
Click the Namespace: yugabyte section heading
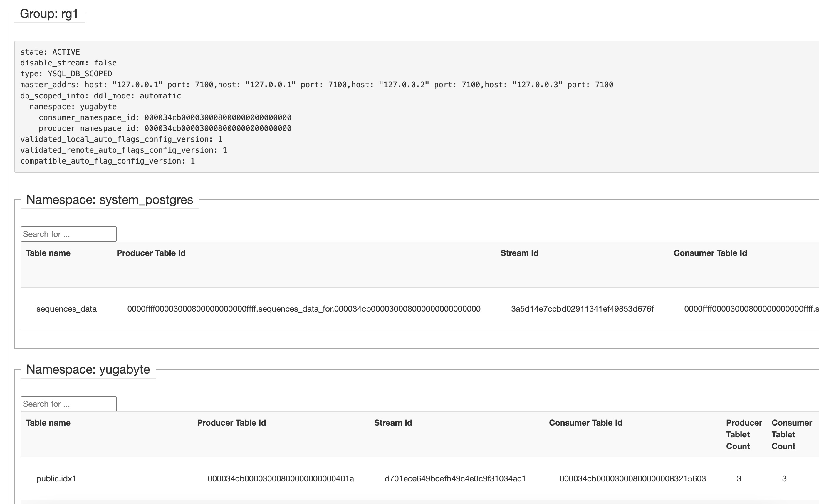point(88,369)
